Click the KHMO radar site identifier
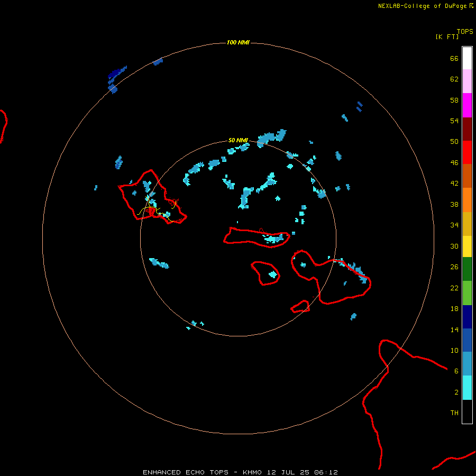476x476 pixels. point(252,472)
